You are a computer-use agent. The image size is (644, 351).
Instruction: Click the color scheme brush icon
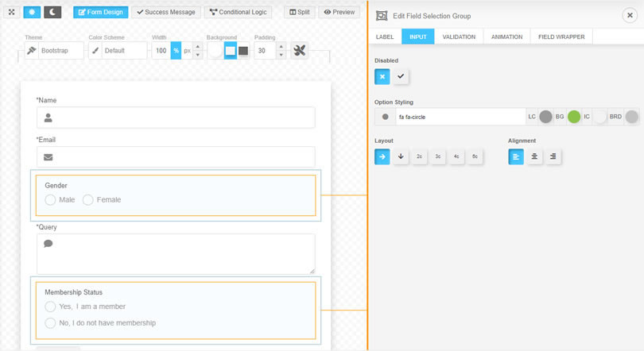pyautogui.click(x=95, y=51)
